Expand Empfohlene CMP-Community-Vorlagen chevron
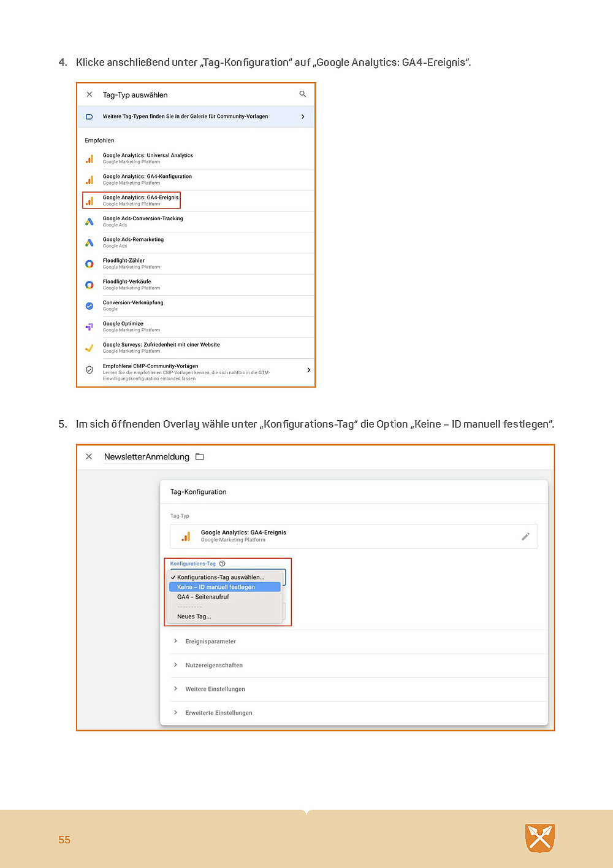 point(308,370)
